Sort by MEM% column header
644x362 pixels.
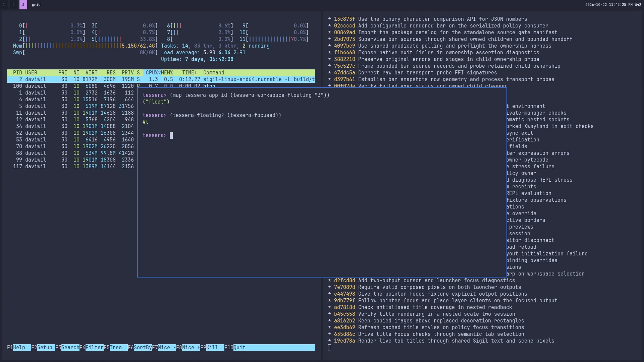click(167, 73)
